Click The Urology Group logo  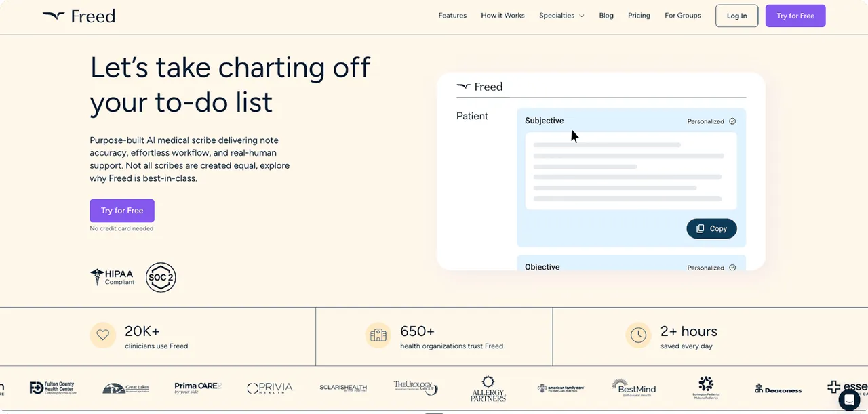pyautogui.click(x=416, y=388)
